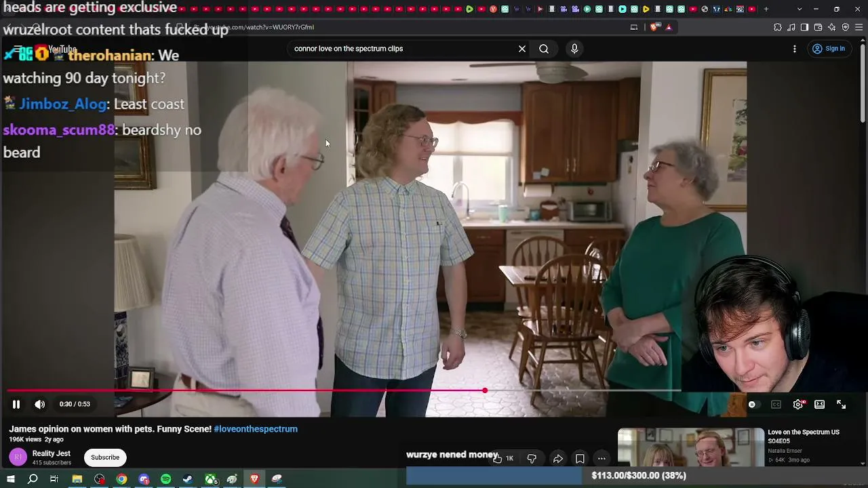
Task: Click the YouTube search input field
Action: [401, 49]
